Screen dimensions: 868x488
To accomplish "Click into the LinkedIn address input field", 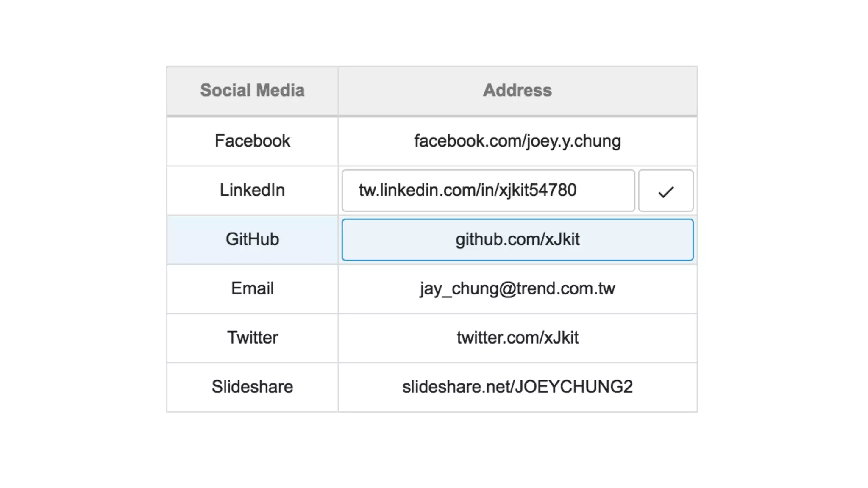I will click(487, 191).
